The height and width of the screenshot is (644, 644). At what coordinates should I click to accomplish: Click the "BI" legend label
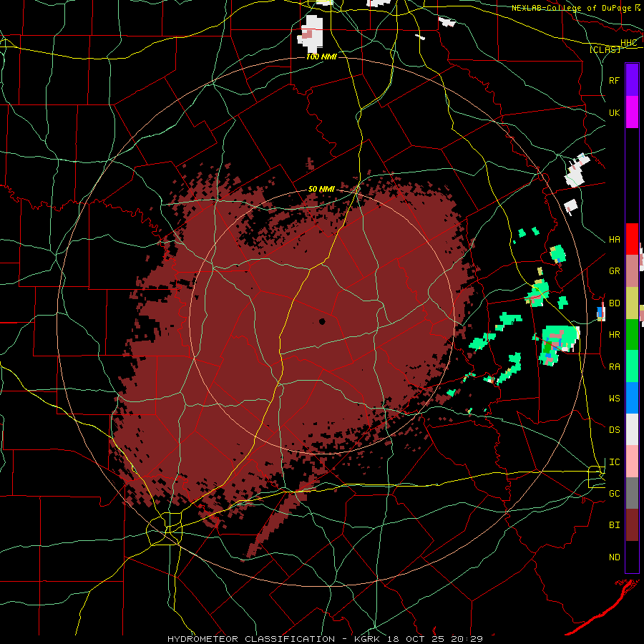(614, 525)
